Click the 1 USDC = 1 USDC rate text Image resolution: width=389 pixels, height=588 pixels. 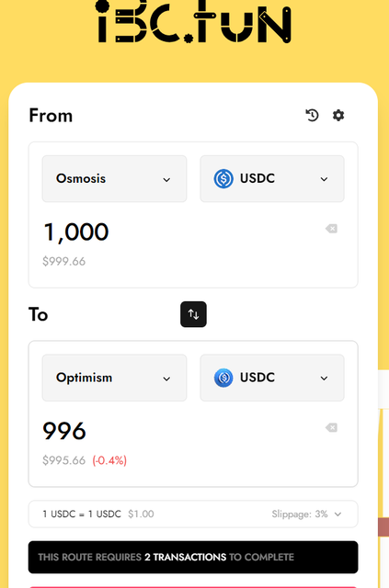(x=82, y=514)
